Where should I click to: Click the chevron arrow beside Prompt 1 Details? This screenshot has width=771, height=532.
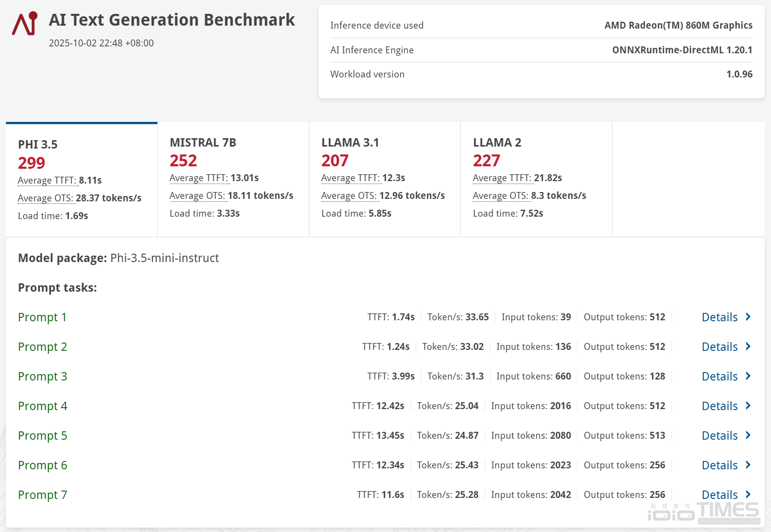(748, 317)
